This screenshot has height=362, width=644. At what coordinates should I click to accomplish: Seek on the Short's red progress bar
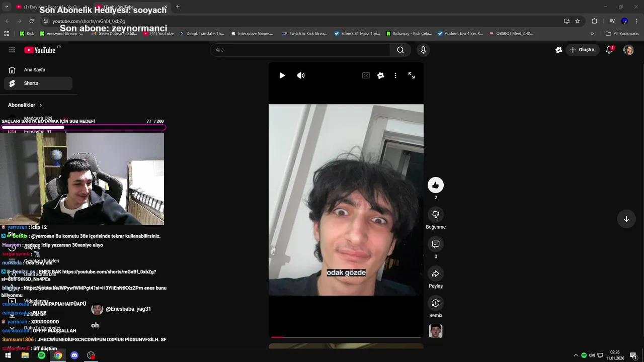coord(346,337)
